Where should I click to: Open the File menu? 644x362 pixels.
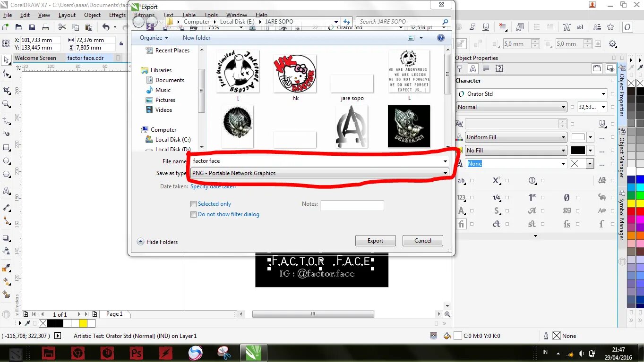pyautogui.click(x=8, y=15)
